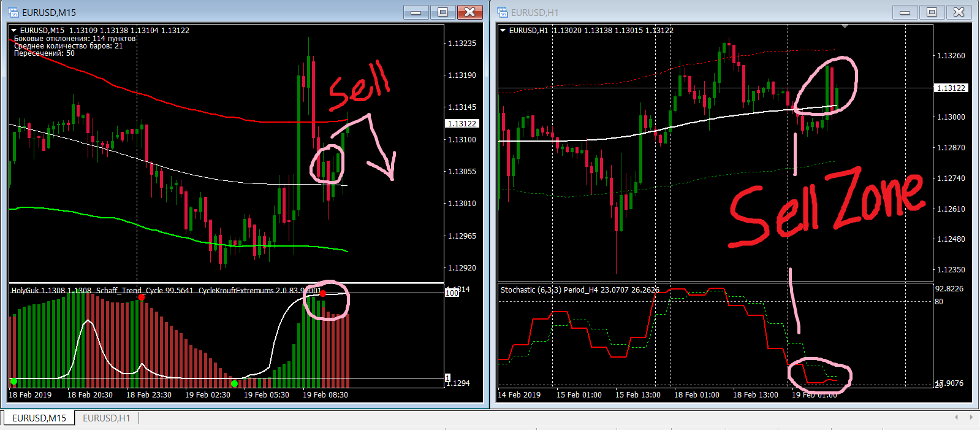Click the 'Боковые отклонения: 114 пунктов' text
The image size is (980, 430).
point(75,38)
